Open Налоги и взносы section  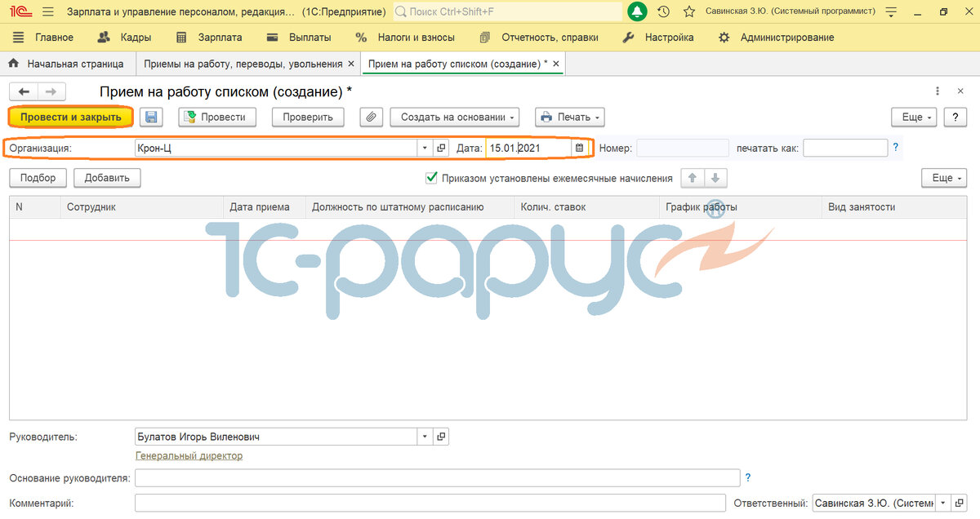click(406, 38)
